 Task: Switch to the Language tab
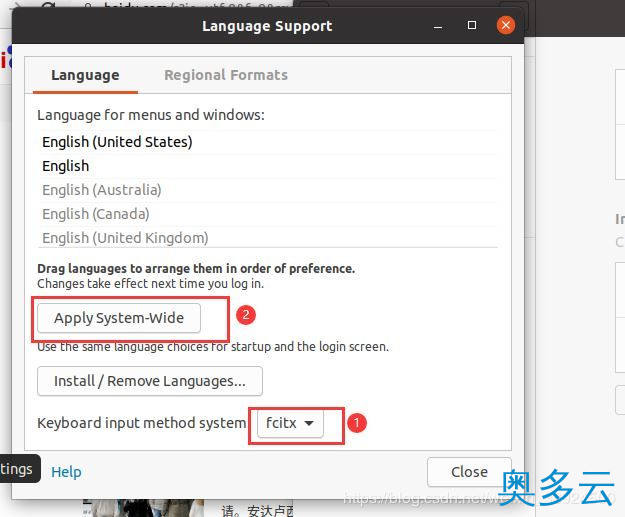(x=85, y=75)
